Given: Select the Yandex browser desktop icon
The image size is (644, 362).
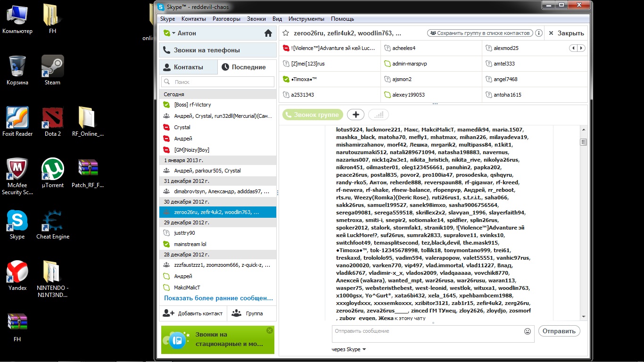Looking at the screenshot, I should pyautogui.click(x=17, y=276).
